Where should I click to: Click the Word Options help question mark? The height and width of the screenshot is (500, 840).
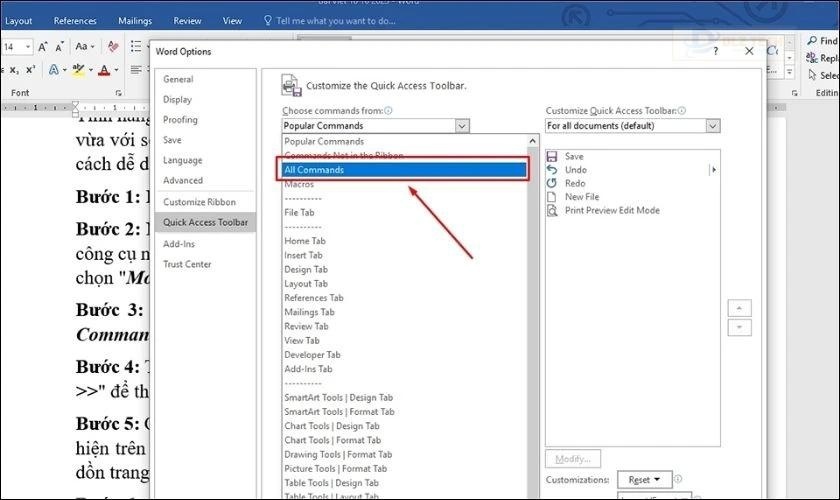(715, 51)
